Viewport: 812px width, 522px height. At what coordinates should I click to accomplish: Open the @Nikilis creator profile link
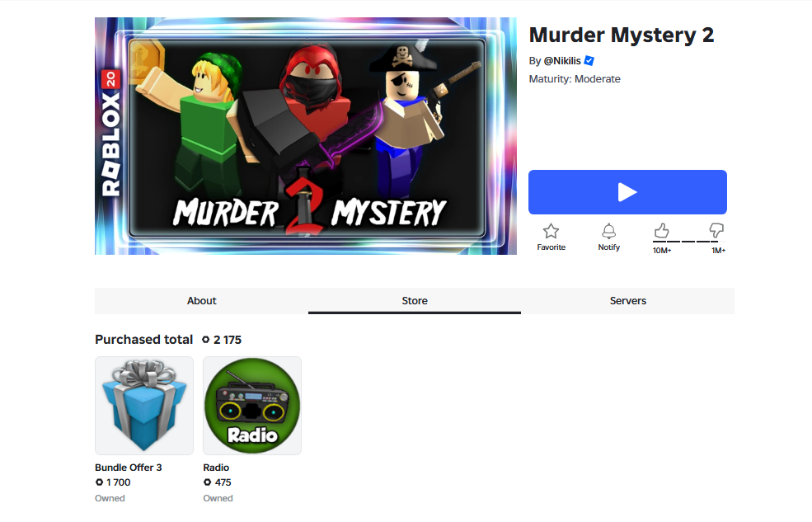pyautogui.click(x=562, y=60)
